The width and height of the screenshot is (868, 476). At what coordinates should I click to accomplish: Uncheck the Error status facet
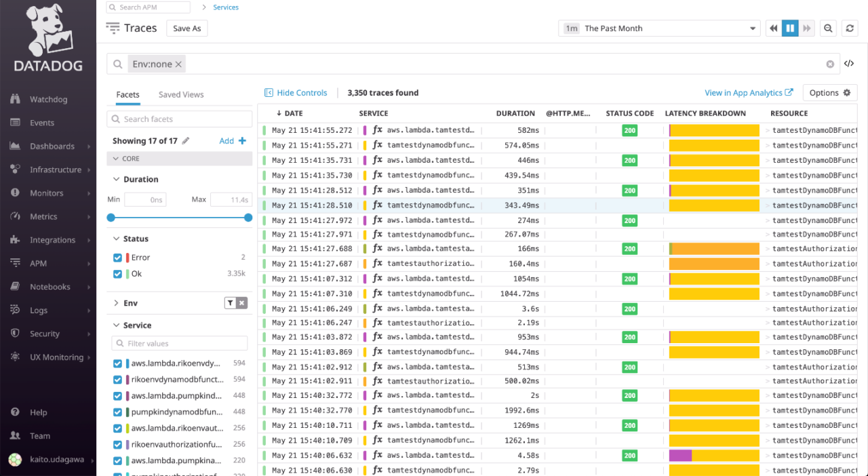[117, 257]
